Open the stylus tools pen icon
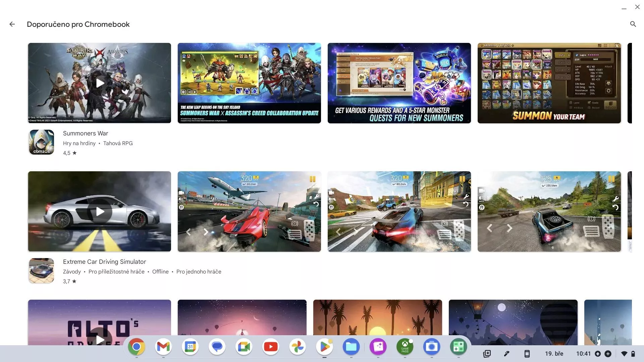The image size is (644, 362). pos(506,354)
